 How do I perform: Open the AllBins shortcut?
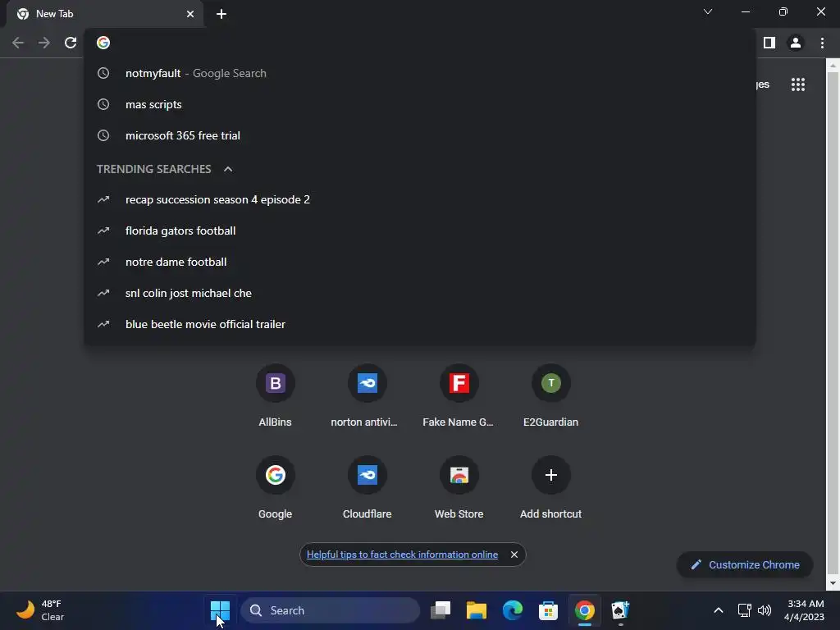coord(276,396)
